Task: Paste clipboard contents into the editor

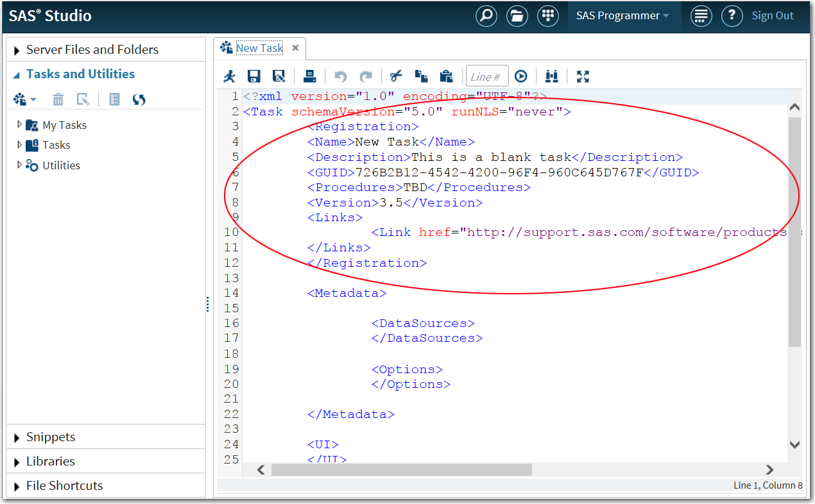Action: (447, 76)
